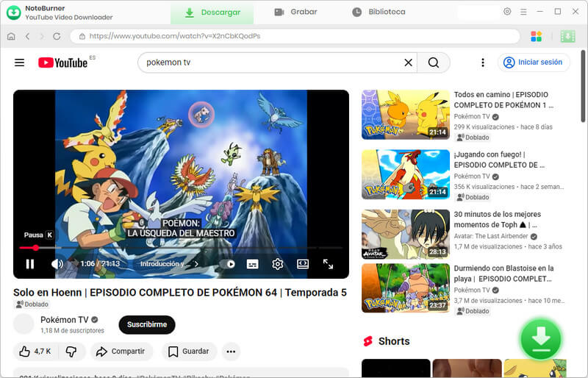Open the colorful sites grid icon
This screenshot has width=588, height=378.
(536, 37)
